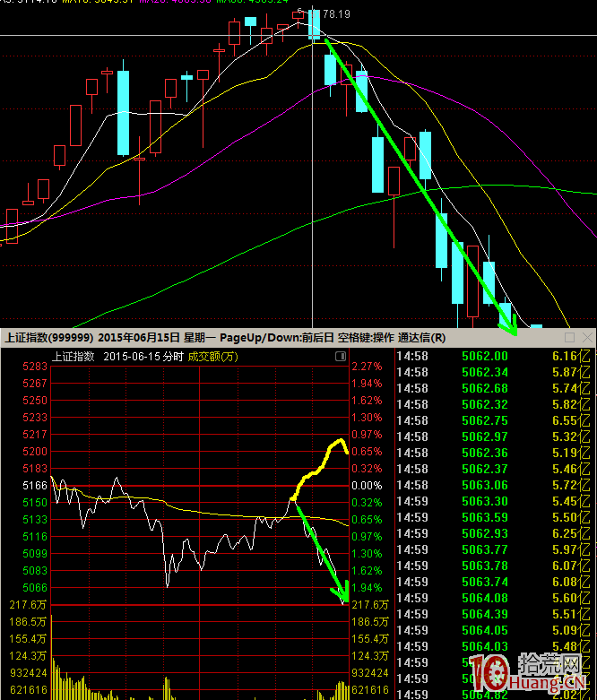Click the 5200 price axis label
Screen dimensions: 597x700
(35, 452)
